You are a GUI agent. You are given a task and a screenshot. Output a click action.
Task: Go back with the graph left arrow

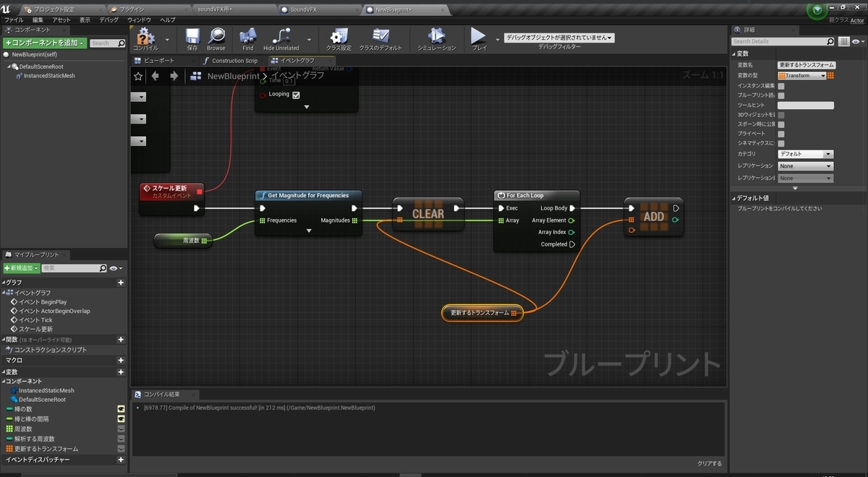click(155, 76)
